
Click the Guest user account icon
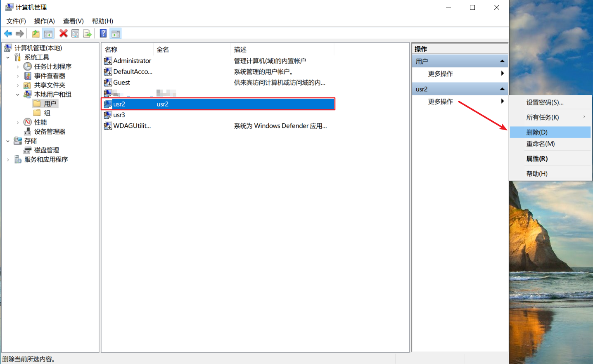pos(108,83)
